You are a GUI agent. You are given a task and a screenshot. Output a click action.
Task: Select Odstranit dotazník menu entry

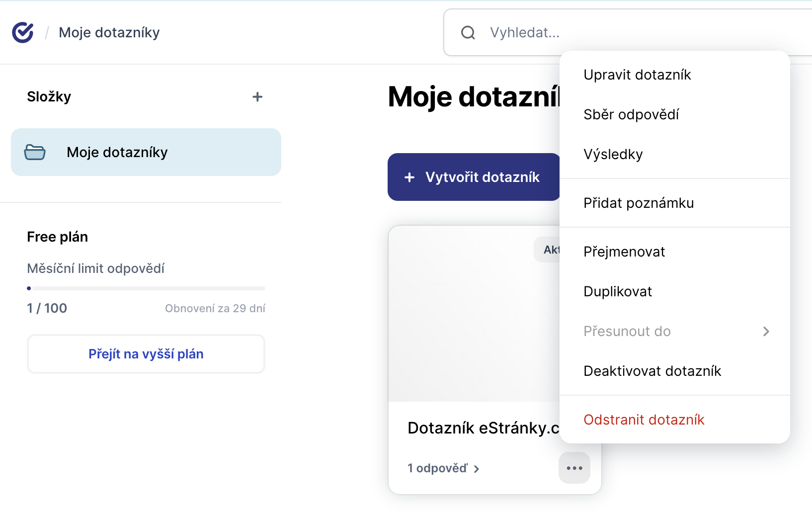pyautogui.click(x=644, y=420)
